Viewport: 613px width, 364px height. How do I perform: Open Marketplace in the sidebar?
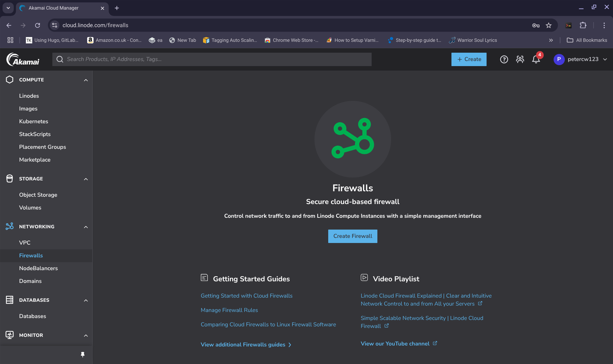click(x=35, y=160)
